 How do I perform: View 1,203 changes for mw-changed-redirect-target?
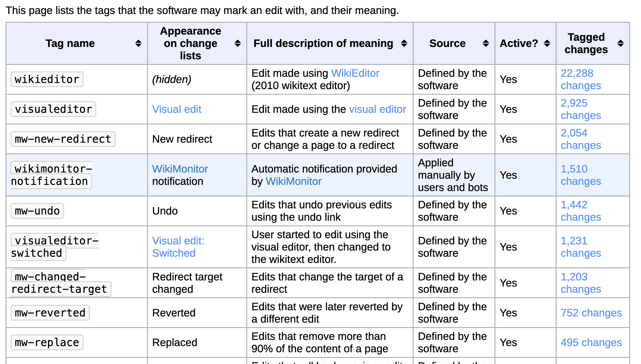coord(580,283)
